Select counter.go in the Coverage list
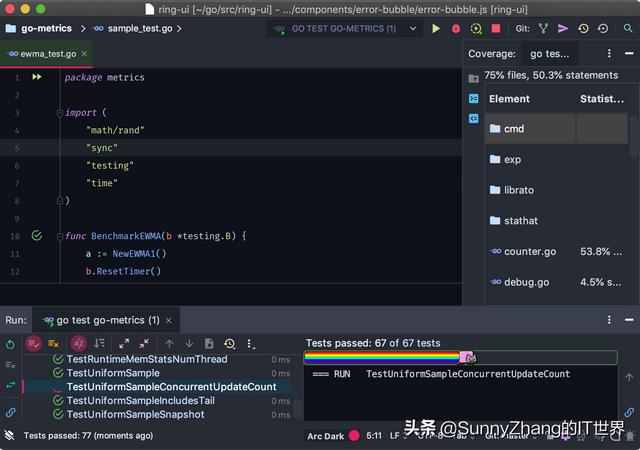This screenshot has width=640, height=450. coord(556,251)
